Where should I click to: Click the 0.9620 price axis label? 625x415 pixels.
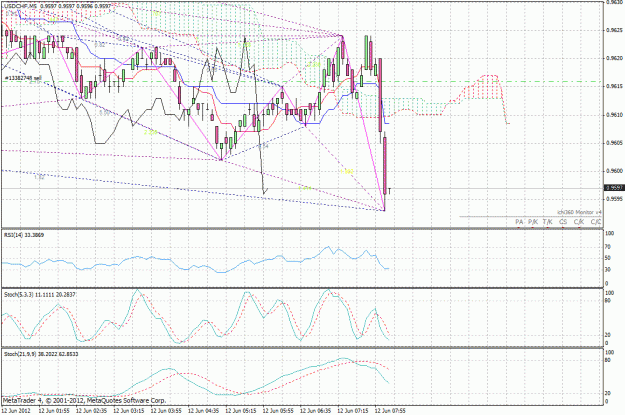pos(614,58)
